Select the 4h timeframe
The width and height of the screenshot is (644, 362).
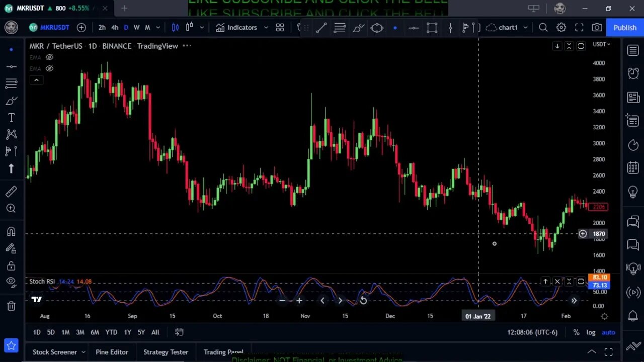click(x=115, y=27)
